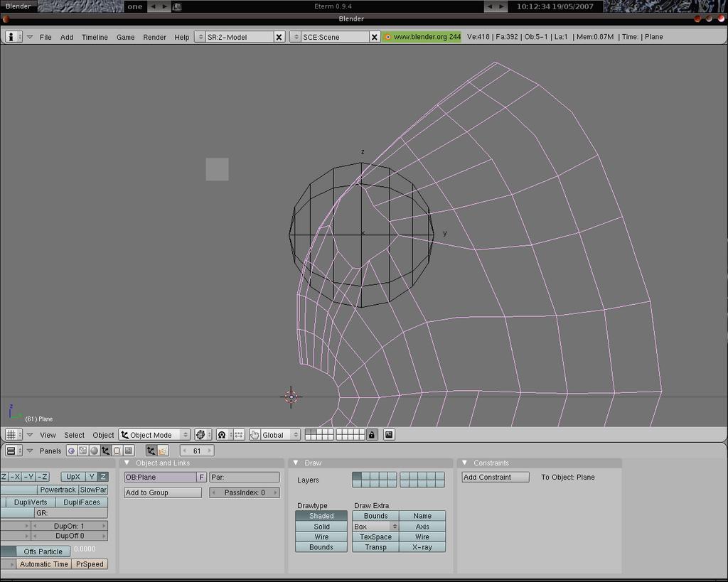Collapse the Draw panel
Screen dimensions: 728x582
[295, 463]
